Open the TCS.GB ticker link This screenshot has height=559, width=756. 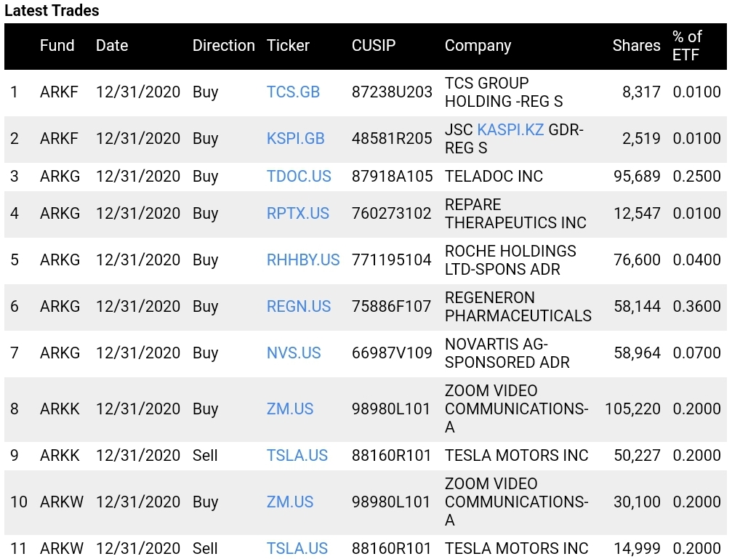coord(293,92)
